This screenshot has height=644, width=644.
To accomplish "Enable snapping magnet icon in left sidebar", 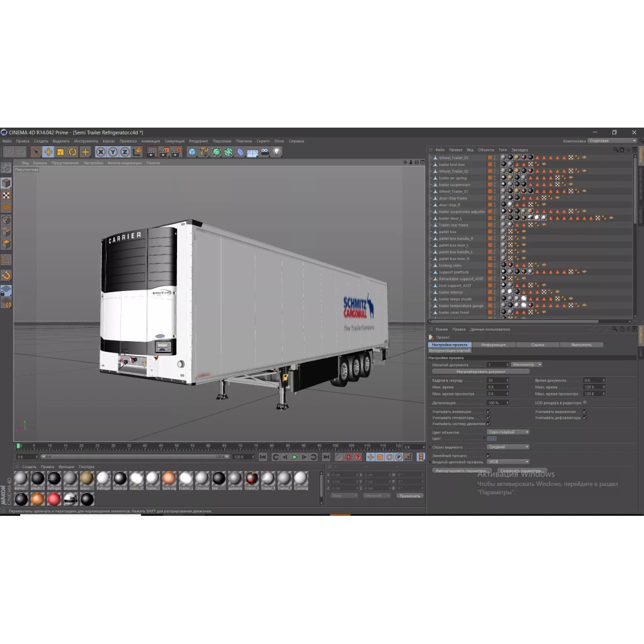I will (x=6, y=275).
